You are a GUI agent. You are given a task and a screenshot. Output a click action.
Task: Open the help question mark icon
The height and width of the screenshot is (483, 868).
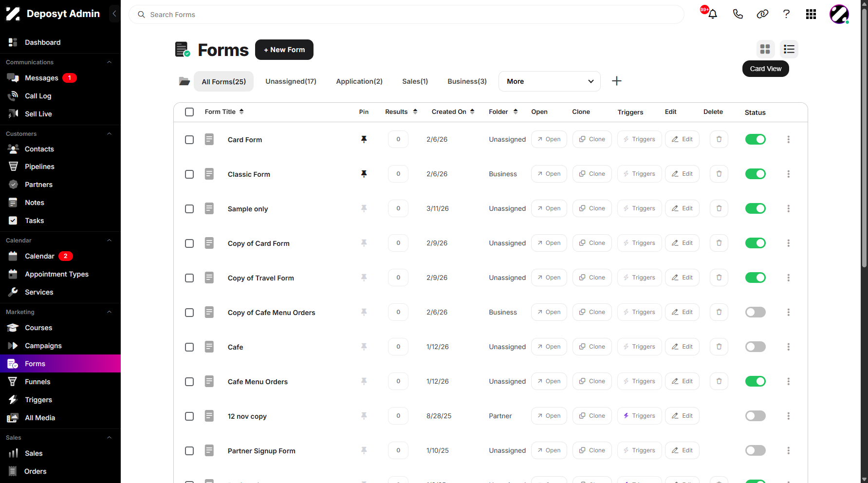[x=786, y=14]
